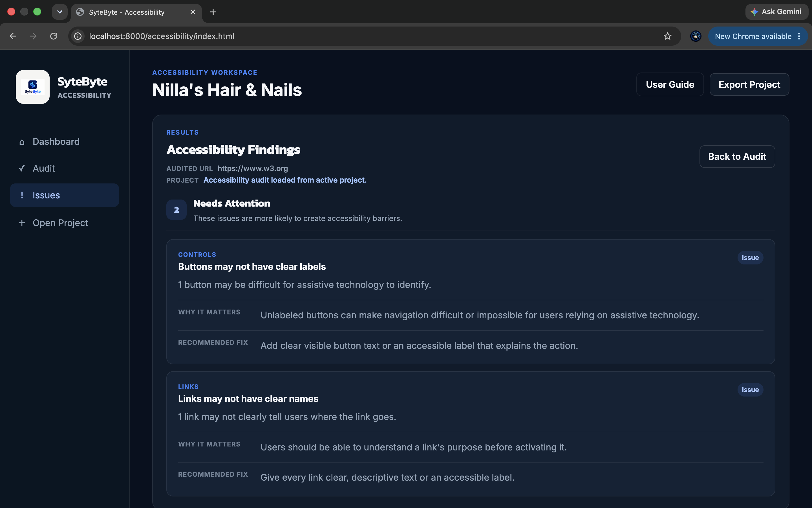Click the Needs Attention count badge 2
This screenshot has width=812, height=508.
pos(176,210)
